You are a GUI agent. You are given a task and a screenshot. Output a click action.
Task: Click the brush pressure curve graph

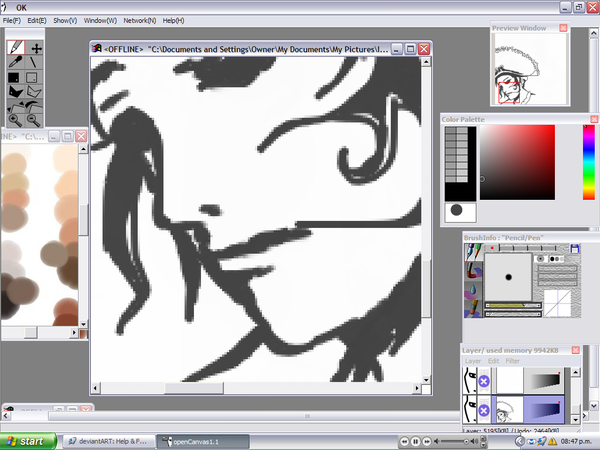coord(557,303)
